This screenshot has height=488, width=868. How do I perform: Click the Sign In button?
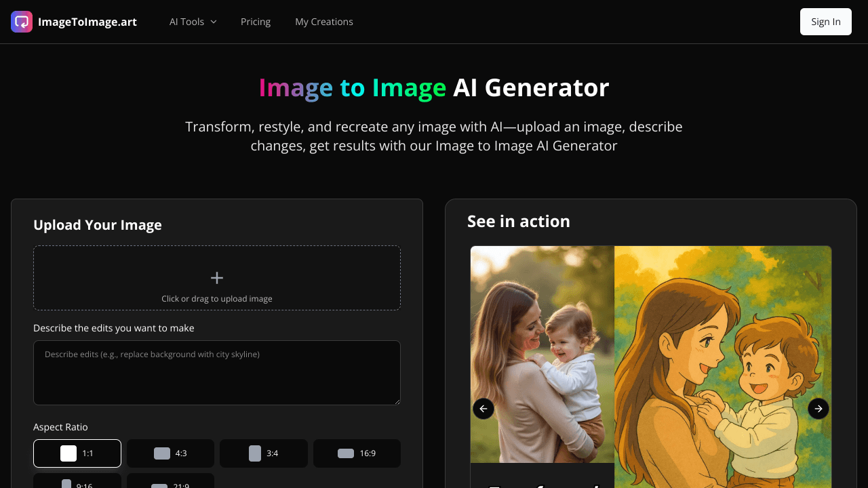(x=825, y=22)
